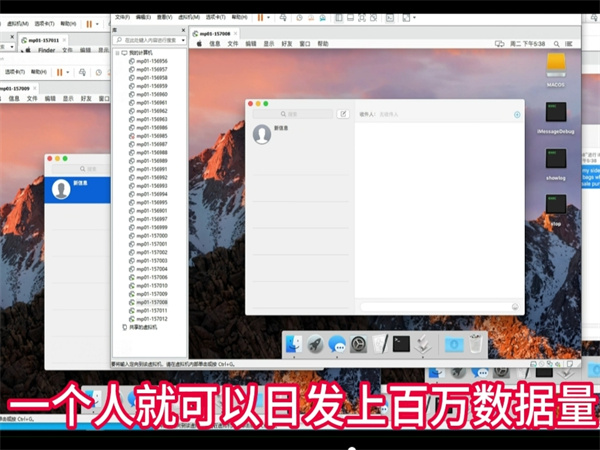
Task: Click the Messages icon in the Dock
Action: (x=337, y=344)
